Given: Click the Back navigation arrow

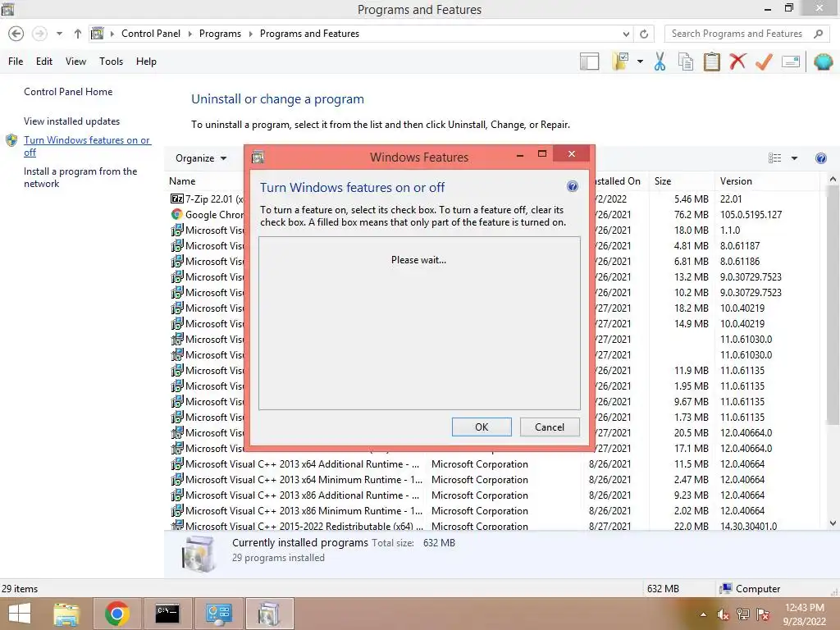Looking at the screenshot, I should point(16,34).
